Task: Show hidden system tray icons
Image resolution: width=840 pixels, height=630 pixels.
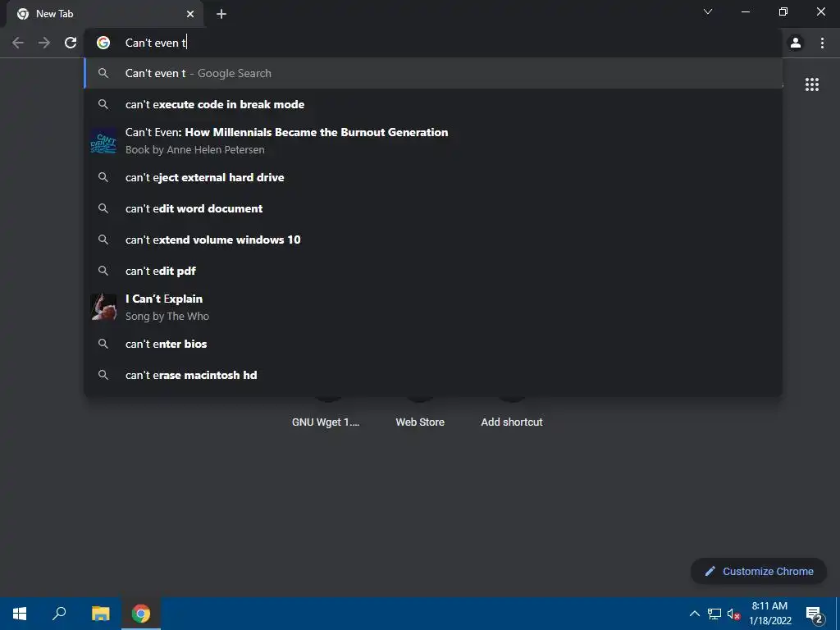Action: pyautogui.click(x=694, y=614)
